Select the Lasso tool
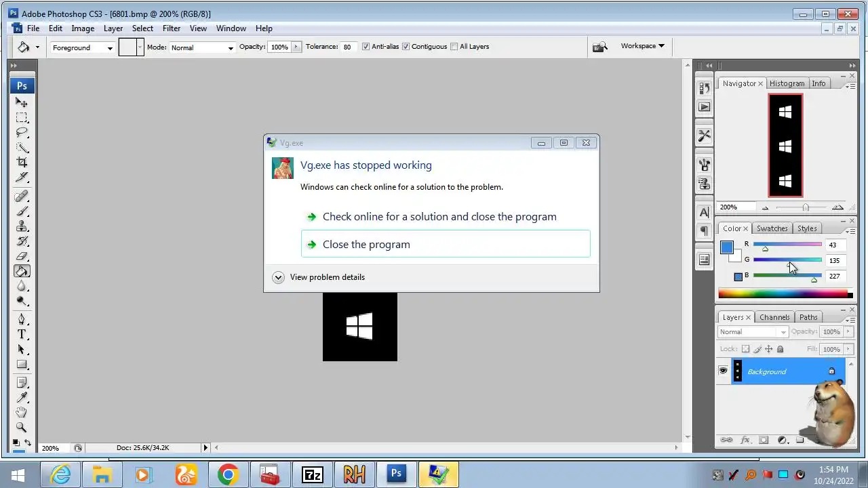 pos(22,132)
